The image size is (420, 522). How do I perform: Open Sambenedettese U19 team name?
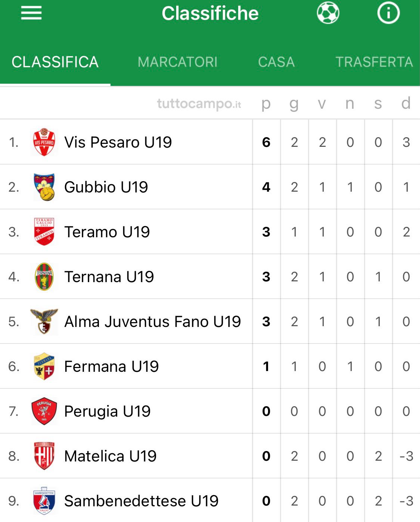141,501
